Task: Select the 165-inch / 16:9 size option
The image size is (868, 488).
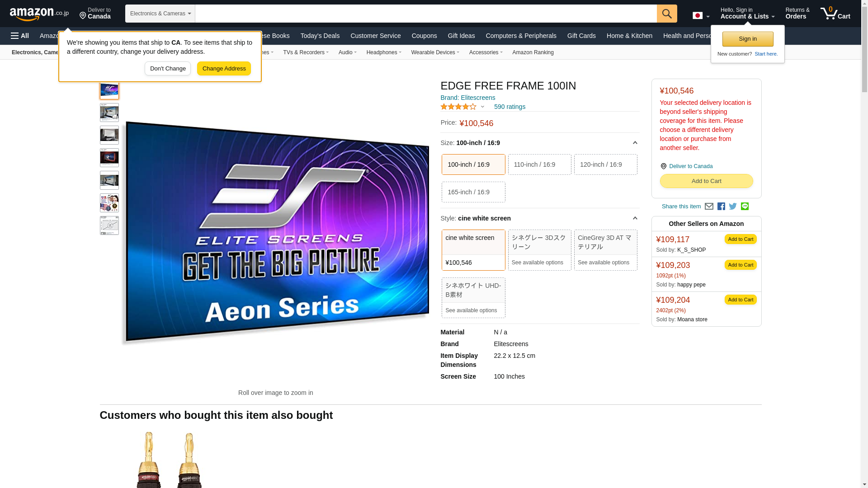Action: tap(473, 192)
